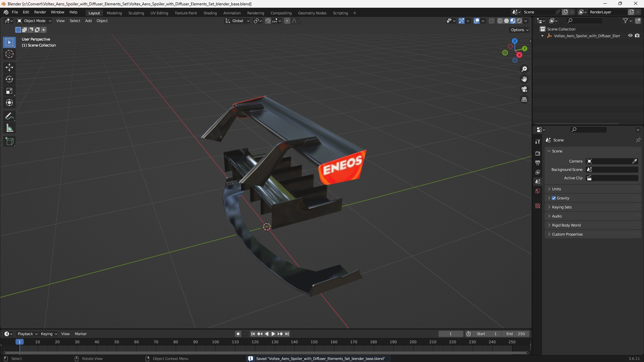Image resolution: width=644 pixels, height=362 pixels.
Task: Open the Add menu in viewport header
Action: (x=88, y=21)
